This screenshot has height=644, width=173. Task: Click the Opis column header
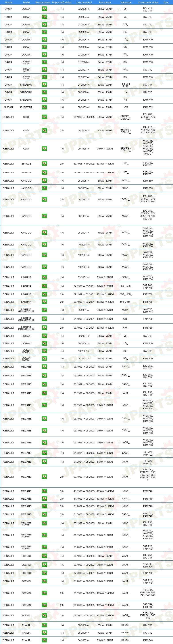(x=166, y=2)
